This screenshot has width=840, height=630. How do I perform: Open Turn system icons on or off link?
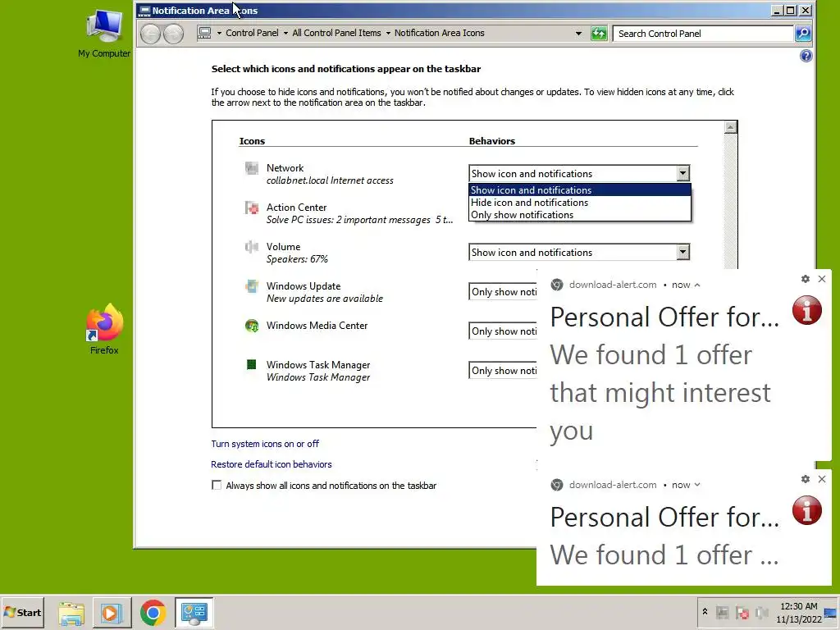(265, 444)
